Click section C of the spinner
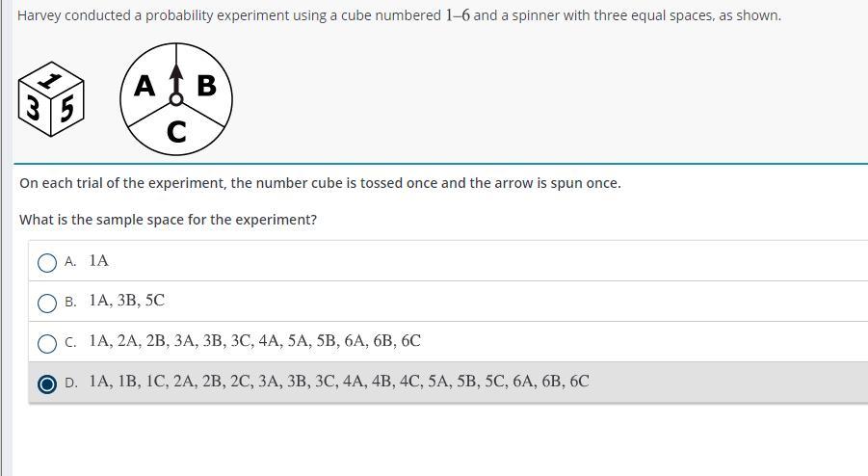868x476 pixels. [x=176, y=131]
